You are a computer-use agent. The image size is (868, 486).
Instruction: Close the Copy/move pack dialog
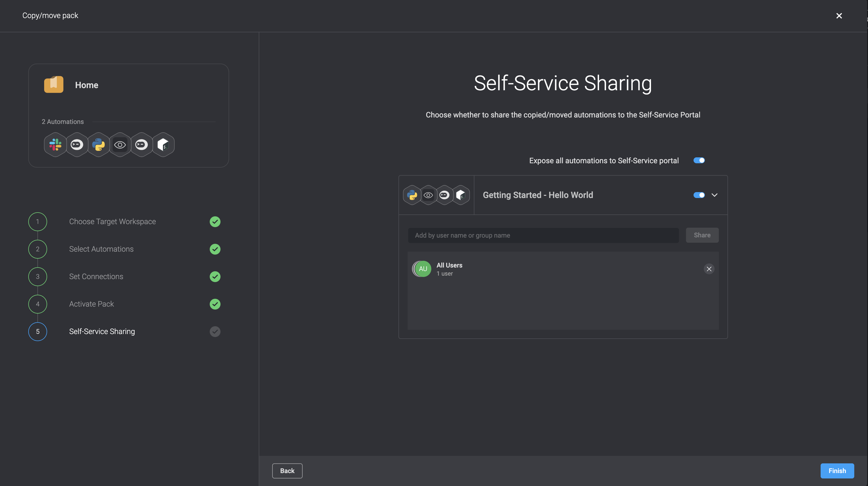[x=839, y=16]
